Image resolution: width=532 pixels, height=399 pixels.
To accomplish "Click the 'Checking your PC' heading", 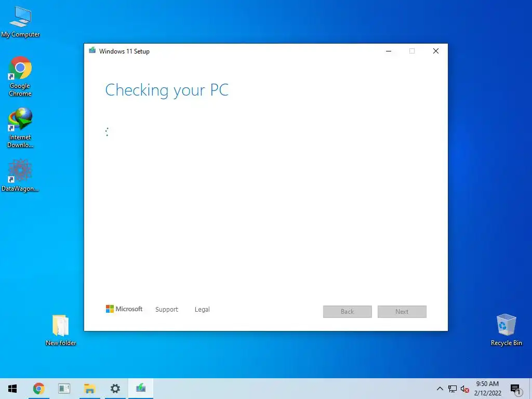I will coord(167,90).
